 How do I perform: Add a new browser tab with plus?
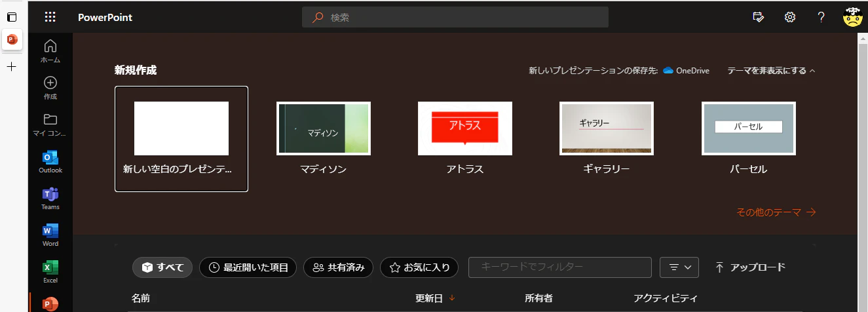[x=12, y=66]
